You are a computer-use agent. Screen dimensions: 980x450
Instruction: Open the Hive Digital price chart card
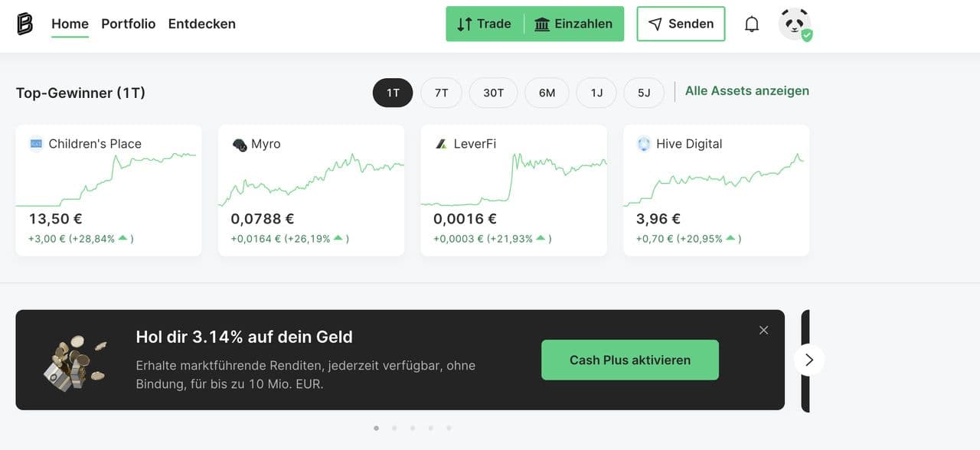716,190
